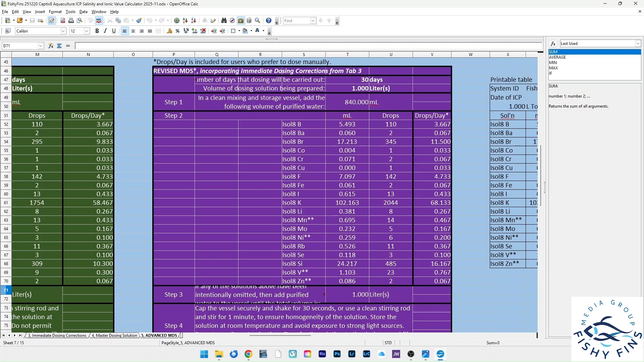Image resolution: width=644 pixels, height=362 pixels.
Task: Toggle Italic formatting
Action: pos(105,31)
